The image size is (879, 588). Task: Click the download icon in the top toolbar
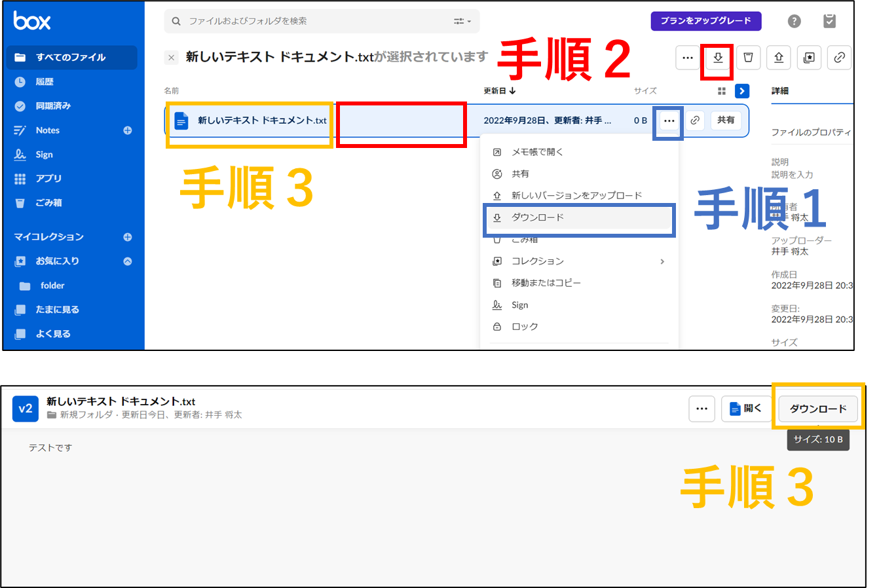[718, 58]
